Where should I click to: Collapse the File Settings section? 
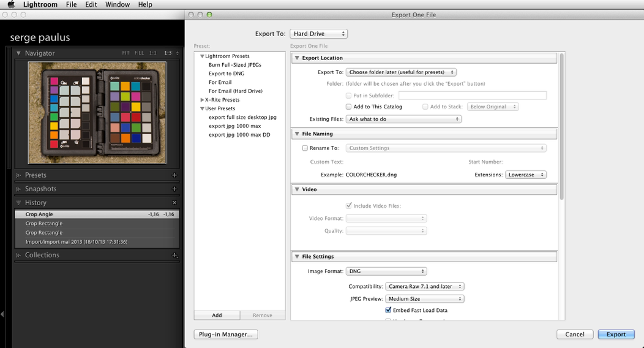click(x=297, y=256)
